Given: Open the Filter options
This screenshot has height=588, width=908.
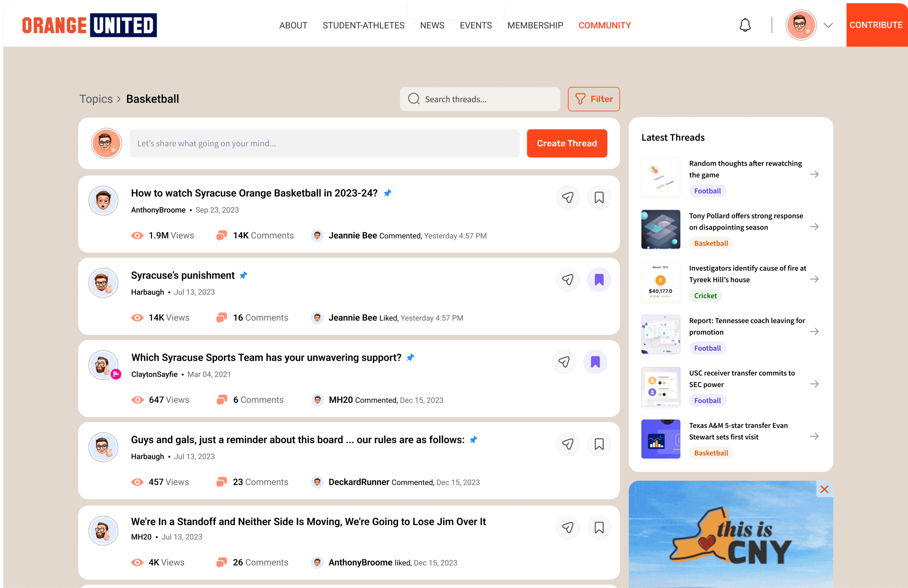Looking at the screenshot, I should point(594,99).
